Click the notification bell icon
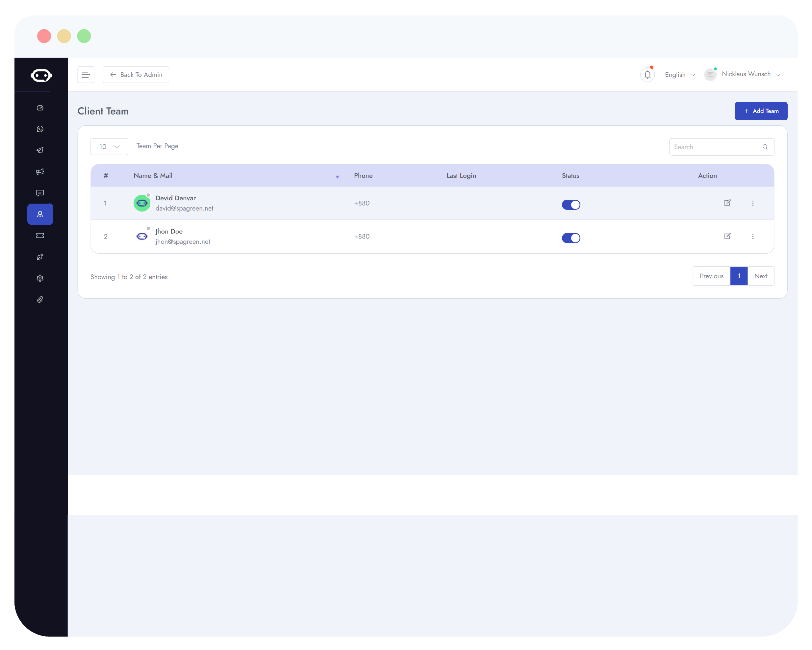Image resolution: width=812 pixels, height=650 pixels. coord(647,75)
